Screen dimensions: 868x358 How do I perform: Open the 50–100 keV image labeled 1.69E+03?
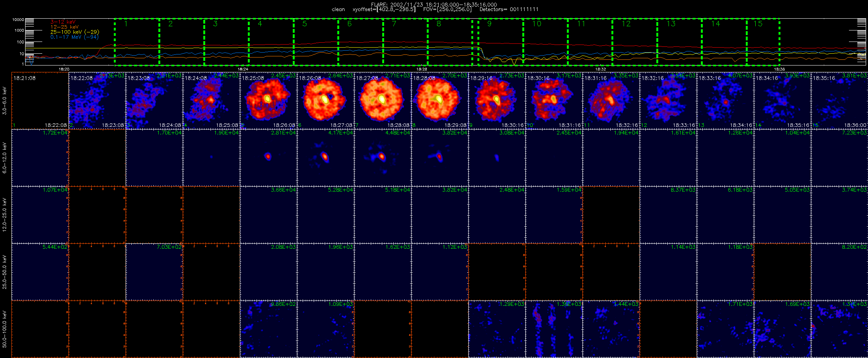[782, 329]
